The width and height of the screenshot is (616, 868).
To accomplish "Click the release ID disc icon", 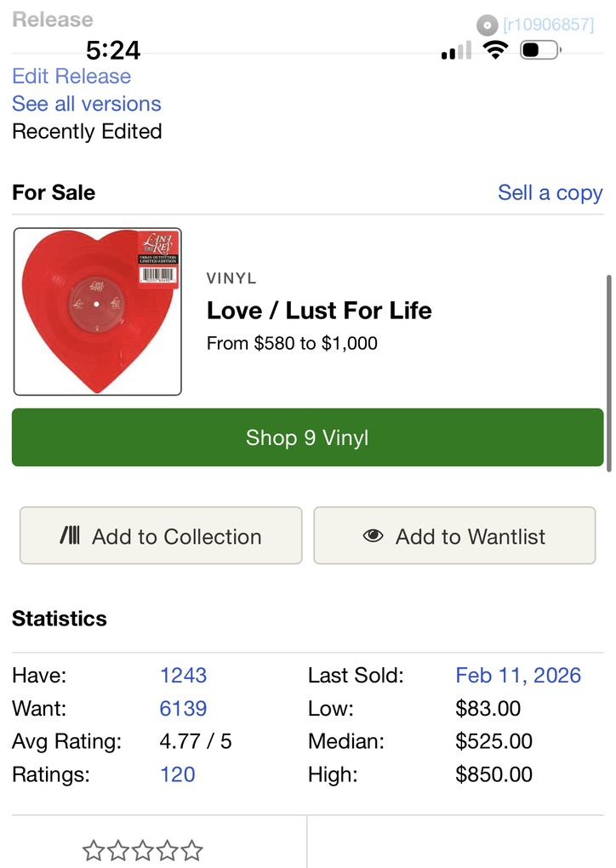I will 487,26.
